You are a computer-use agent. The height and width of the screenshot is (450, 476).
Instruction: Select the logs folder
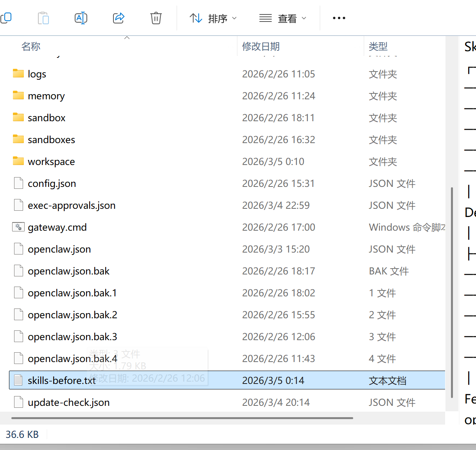point(37,74)
